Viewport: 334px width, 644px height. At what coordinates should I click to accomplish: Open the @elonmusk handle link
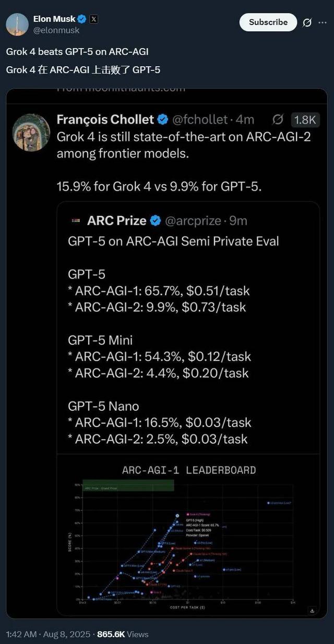click(x=56, y=30)
